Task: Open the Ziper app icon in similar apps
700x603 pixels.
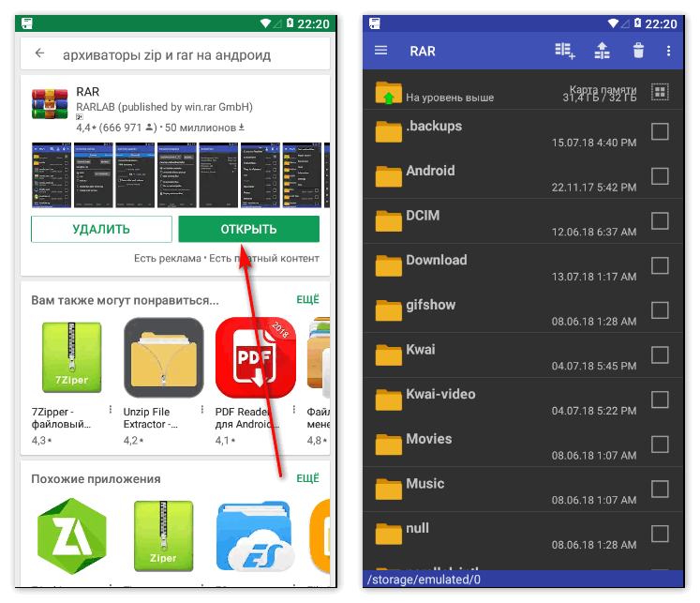Action: point(163,536)
